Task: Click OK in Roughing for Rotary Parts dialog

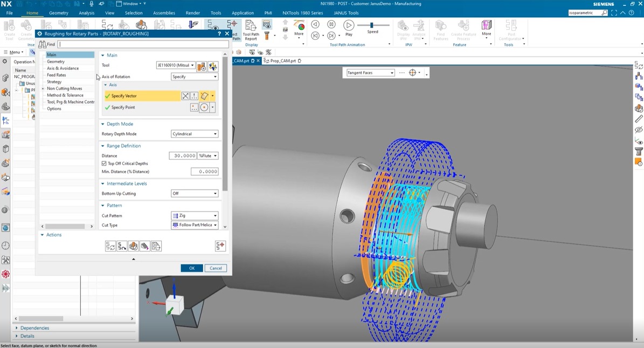Action: point(192,268)
